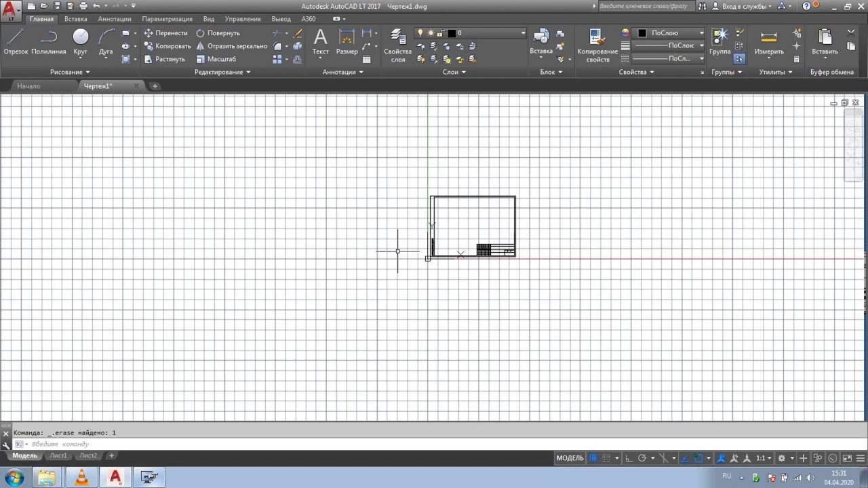868x488 pixels.
Task: Undo using the quick access arrow
Action: click(96, 6)
